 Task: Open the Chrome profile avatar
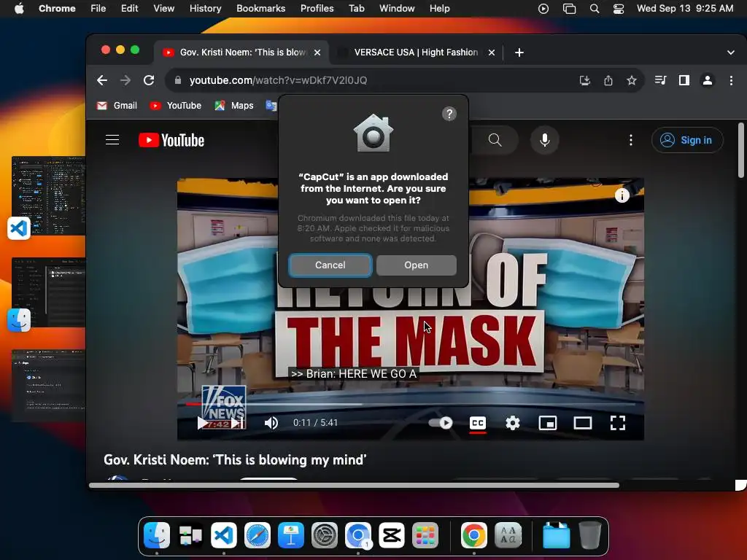(x=708, y=80)
